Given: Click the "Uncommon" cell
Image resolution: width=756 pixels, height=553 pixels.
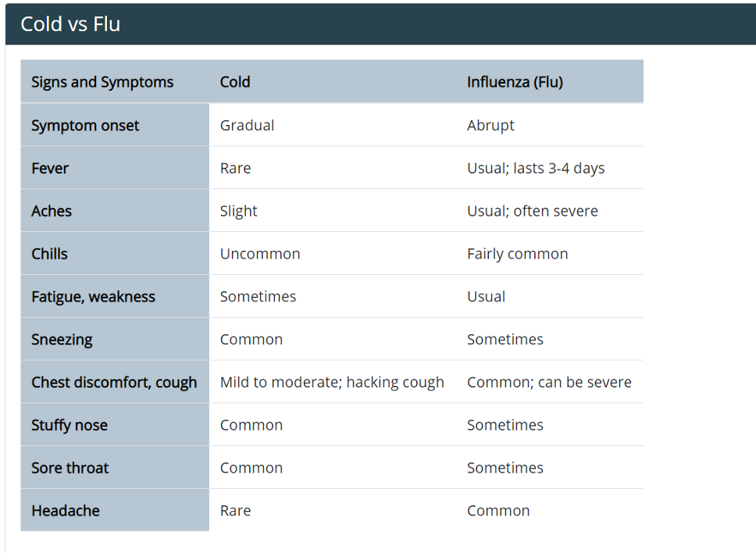Looking at the screenshot, I should pos(260,255).
